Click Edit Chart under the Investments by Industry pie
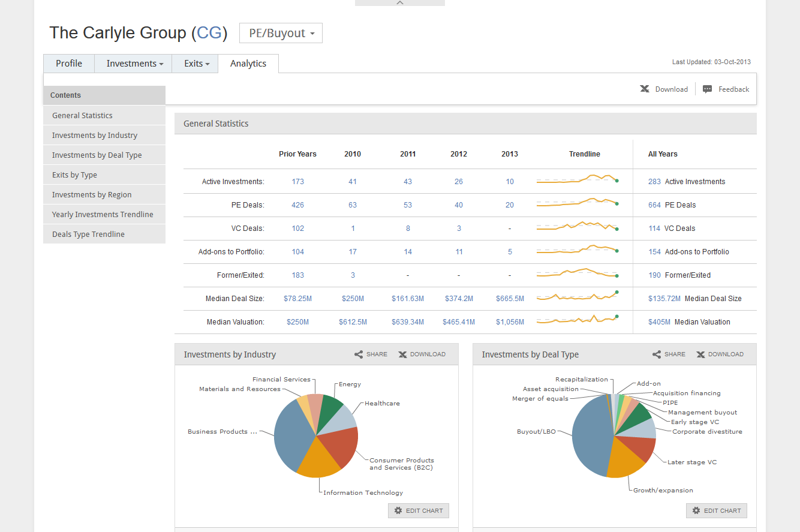Screen dimensions: 800x532 click(x=419, y=511)
